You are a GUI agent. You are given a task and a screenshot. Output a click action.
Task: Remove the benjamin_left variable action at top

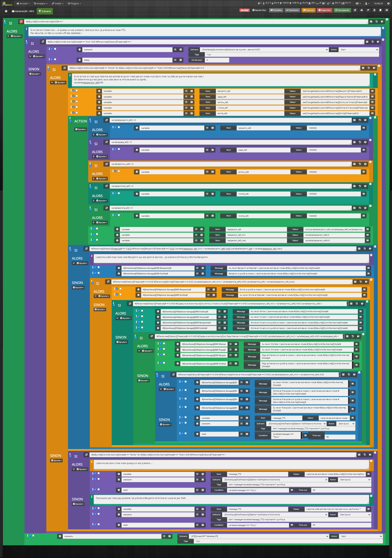tap(99, 91)
